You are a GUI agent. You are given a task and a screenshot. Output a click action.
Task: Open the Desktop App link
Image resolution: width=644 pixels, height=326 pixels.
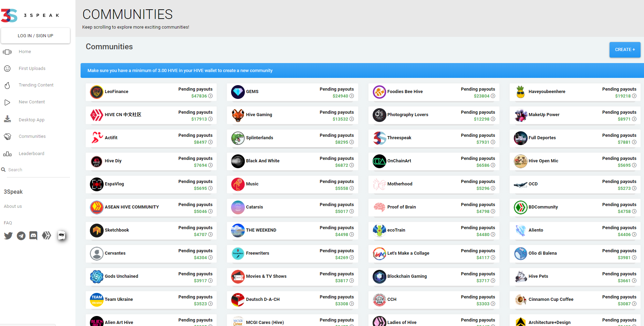point(31,120)
